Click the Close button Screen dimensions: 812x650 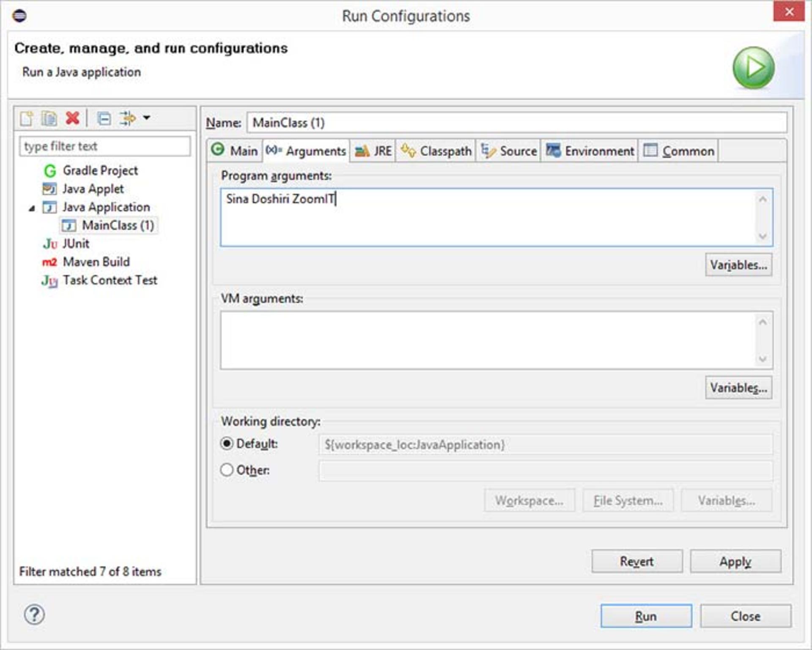click(x=746, y=616)
